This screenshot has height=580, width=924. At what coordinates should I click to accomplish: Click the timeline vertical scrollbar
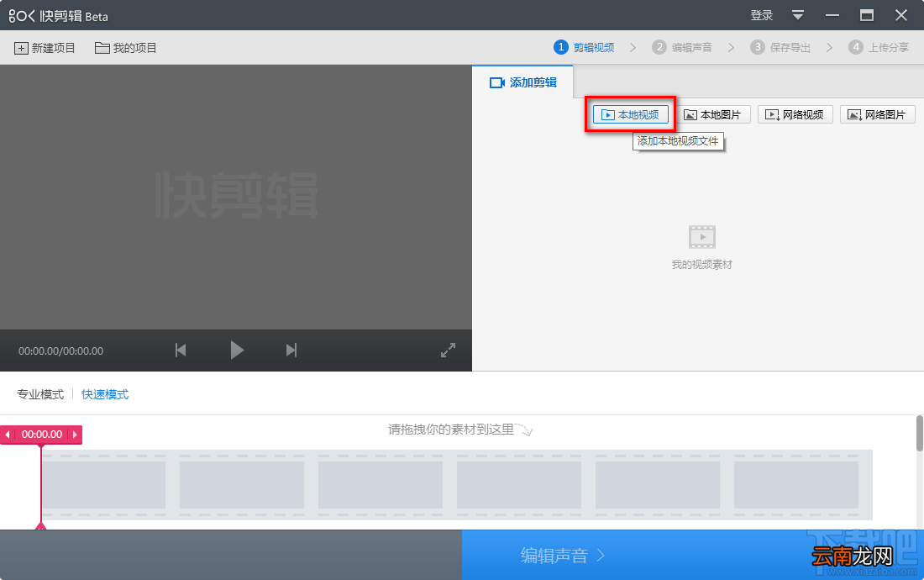coord(919,433)
